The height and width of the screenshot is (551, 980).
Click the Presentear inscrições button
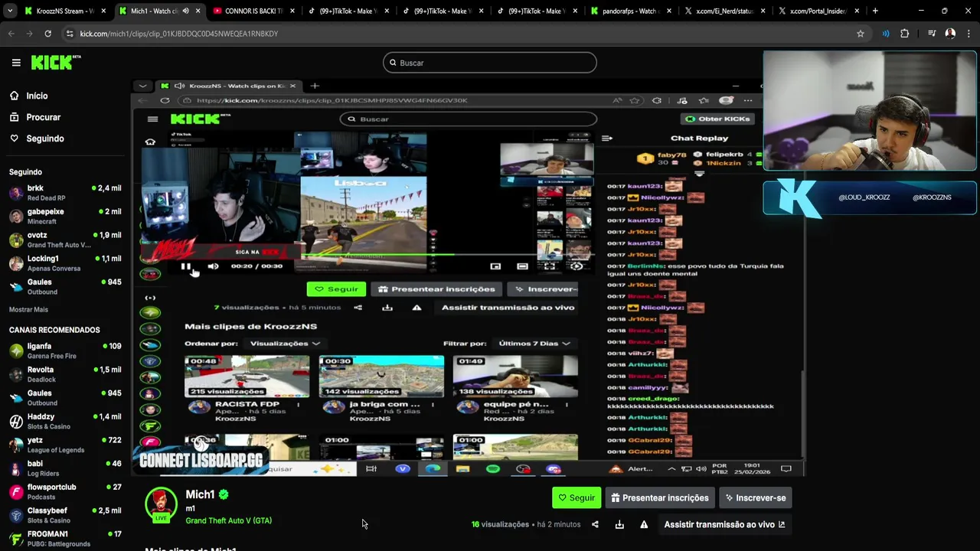(x=660, y=497)
